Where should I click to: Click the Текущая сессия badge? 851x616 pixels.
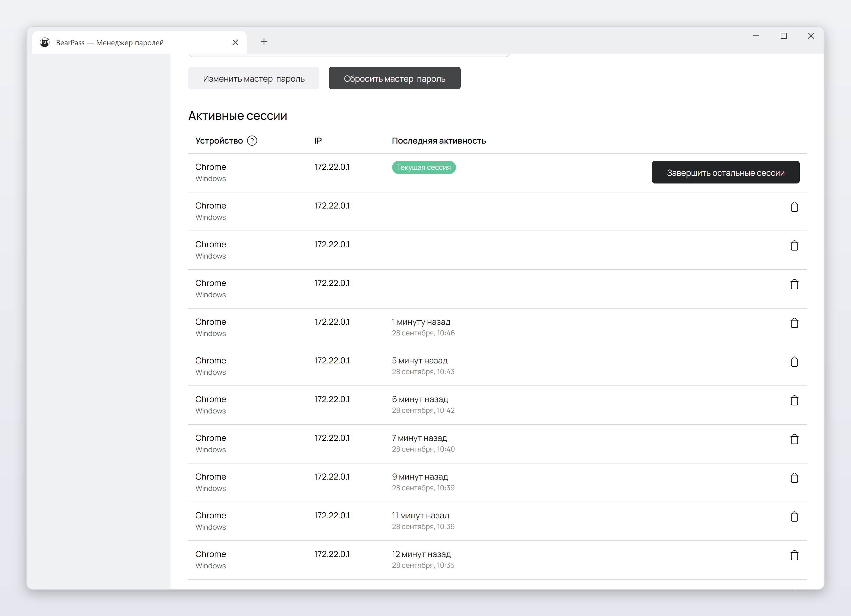tap(424, 167)
